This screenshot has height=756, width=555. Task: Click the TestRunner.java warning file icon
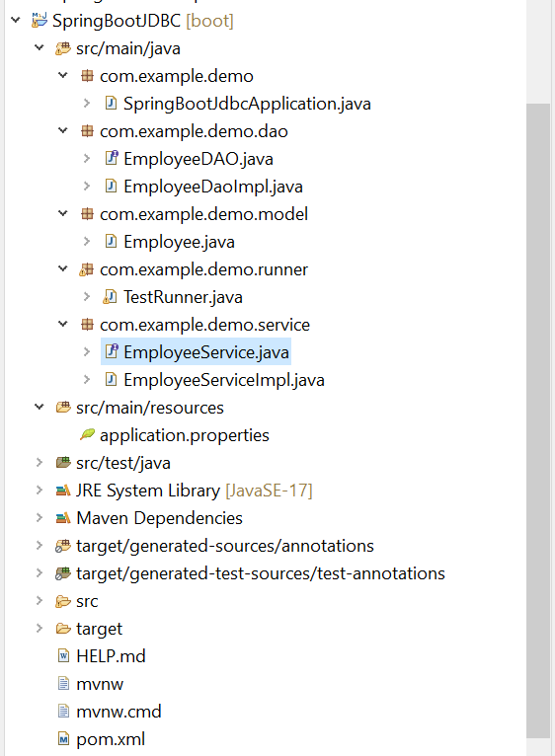tap(110, 297)
